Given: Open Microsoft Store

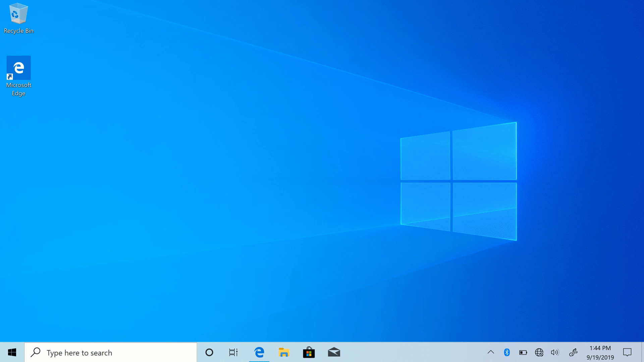Looking at the screenshot, I should [309, 352].
